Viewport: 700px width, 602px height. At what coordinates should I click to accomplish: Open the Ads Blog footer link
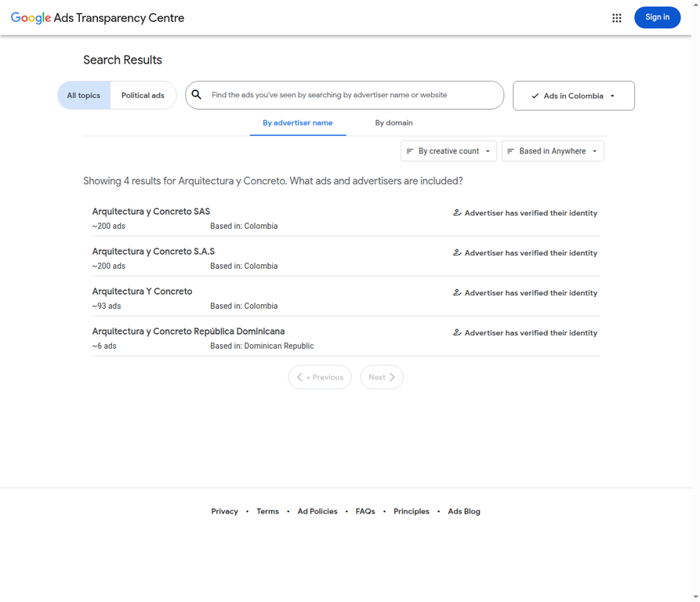pos(464,511)
